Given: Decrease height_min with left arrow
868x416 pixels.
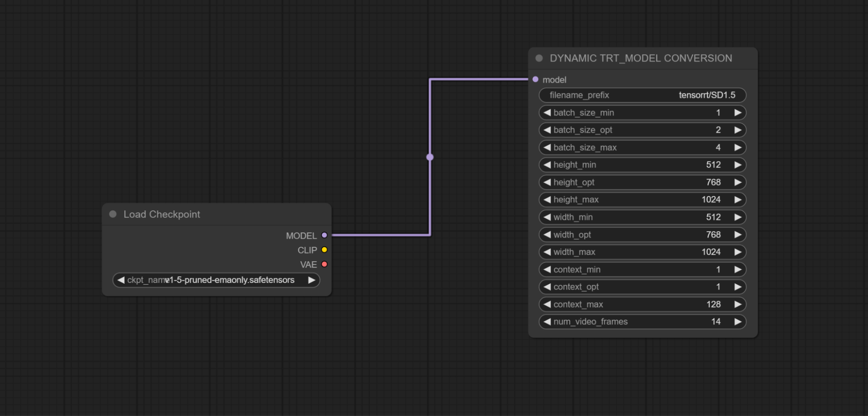Looking at the screenshot, I should tap(547, 165).
